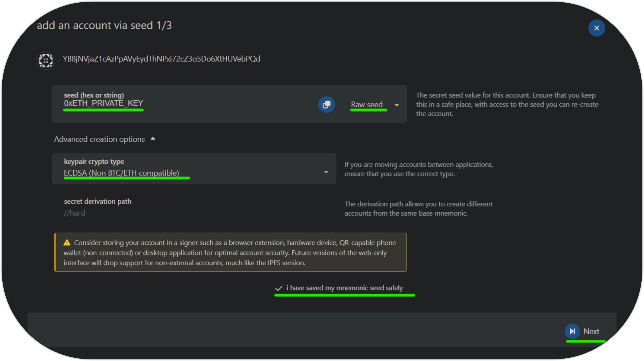Click the yellow warning triangle icon
The width and height of the screenshot is (644, 361).
point(67,243)
